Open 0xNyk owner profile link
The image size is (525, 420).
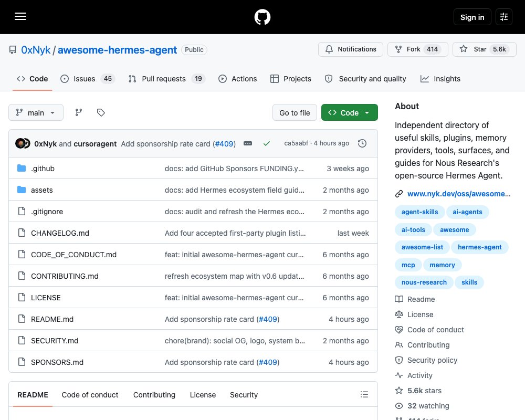tap(36, 50)
